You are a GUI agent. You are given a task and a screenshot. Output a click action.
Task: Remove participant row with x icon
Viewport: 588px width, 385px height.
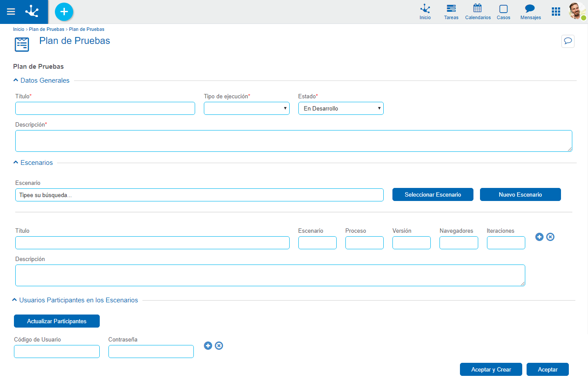[x=219, y=345]
